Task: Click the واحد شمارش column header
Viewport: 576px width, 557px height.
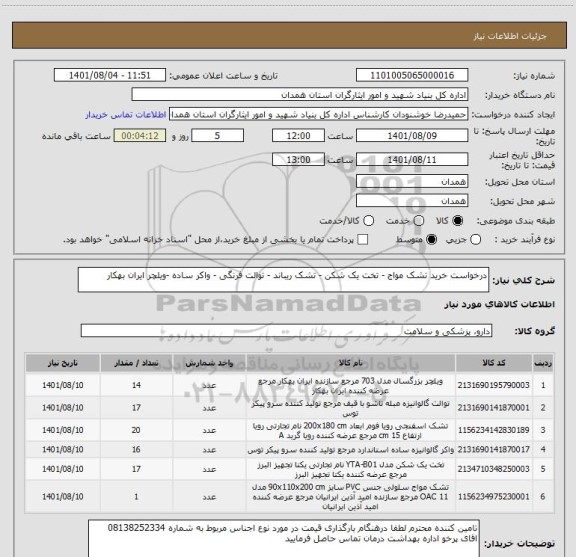Action: pos(209,363)
